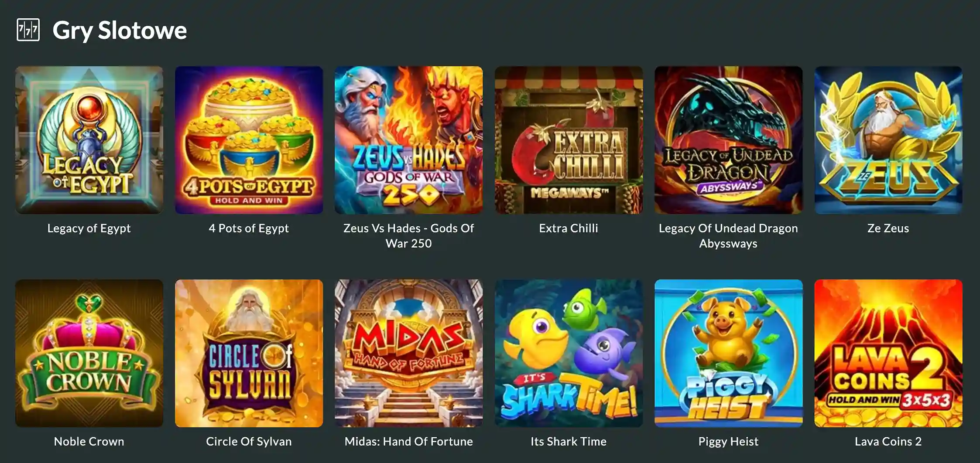The height and width of the screenshot is (463, 980).
Task: Click the Gry Slotowe heading
Action: (x=120, y=31)
